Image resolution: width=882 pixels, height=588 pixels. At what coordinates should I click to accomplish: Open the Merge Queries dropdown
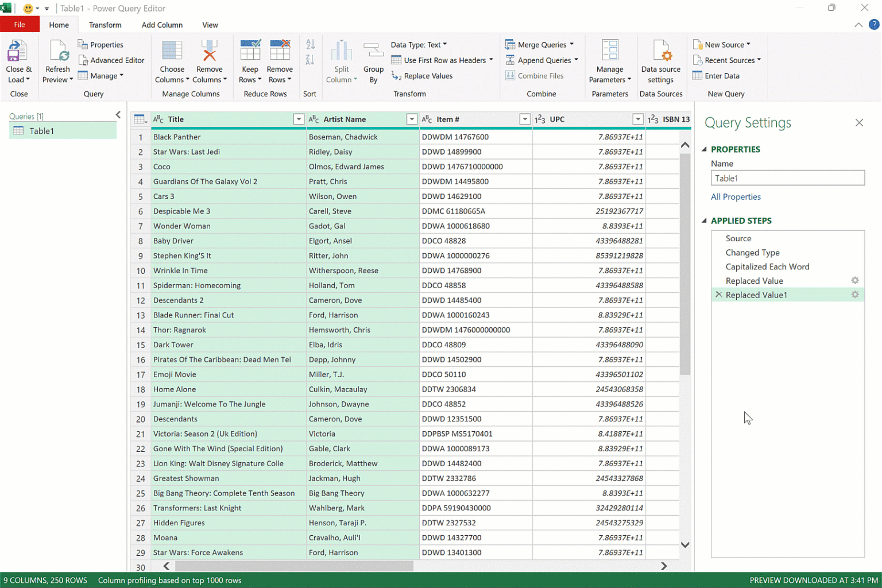[x=571, y=45]
